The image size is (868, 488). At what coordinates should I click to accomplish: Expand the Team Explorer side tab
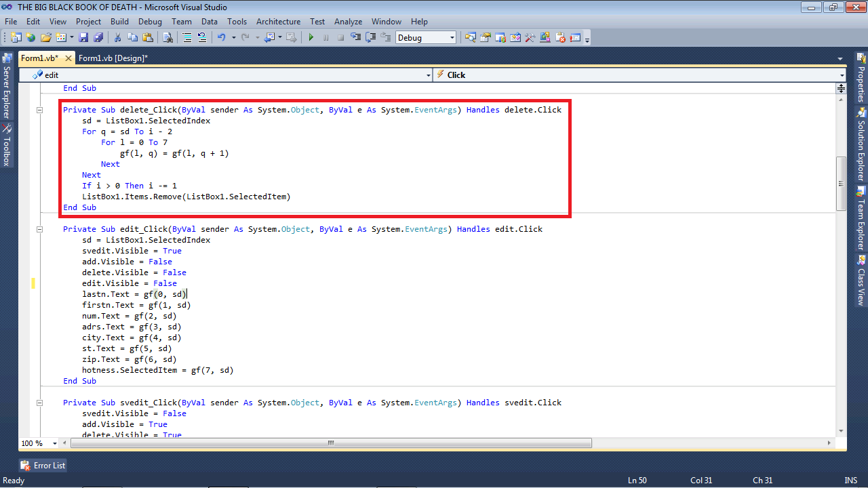pyautogui.click(x=861, y=218)
